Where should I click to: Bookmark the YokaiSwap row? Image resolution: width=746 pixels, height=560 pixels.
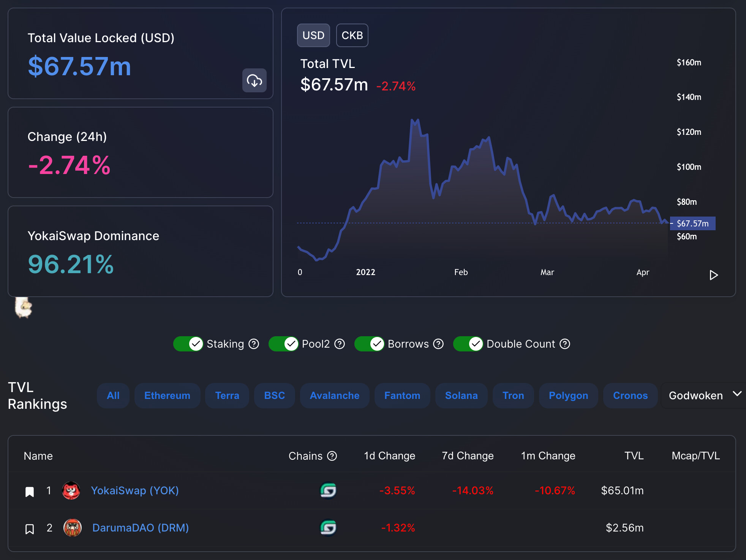(x=30, y=492)
